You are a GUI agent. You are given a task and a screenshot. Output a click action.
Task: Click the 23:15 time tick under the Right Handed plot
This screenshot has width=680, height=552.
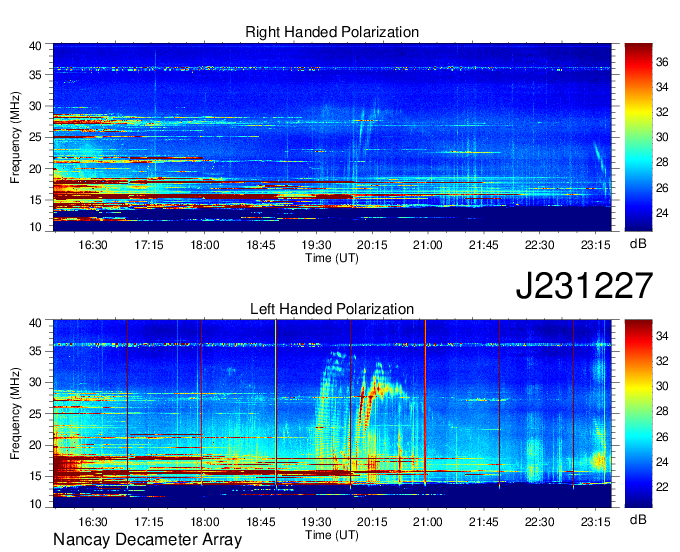595,245
